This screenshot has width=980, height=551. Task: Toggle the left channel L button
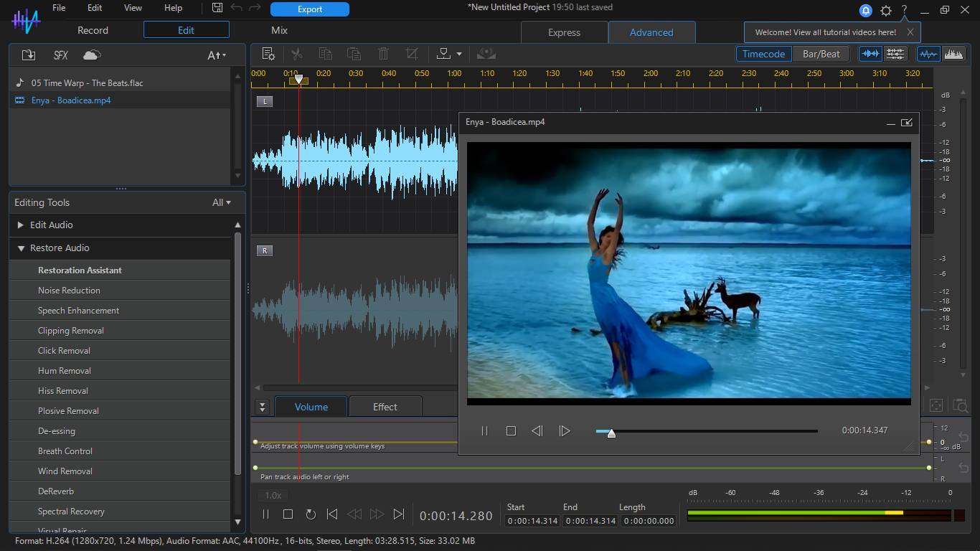click(265, 101)
